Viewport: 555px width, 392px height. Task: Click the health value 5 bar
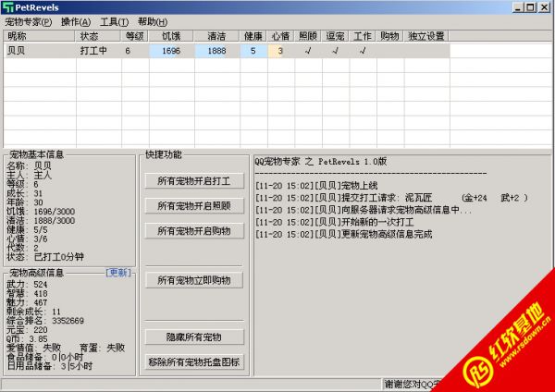[x=253, y=51]
